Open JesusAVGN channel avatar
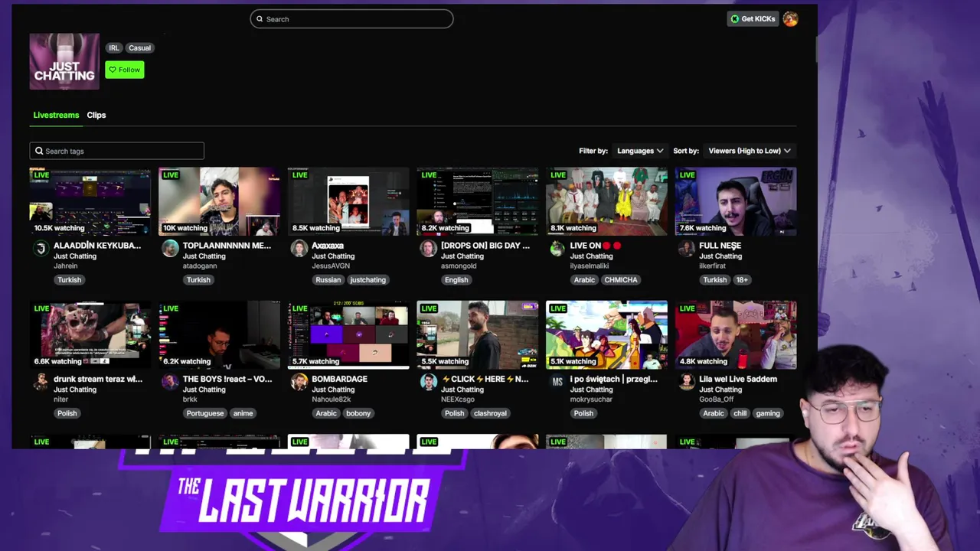Image resolution: width=980 pixels, height=551 pixels. tap(299, 248)
